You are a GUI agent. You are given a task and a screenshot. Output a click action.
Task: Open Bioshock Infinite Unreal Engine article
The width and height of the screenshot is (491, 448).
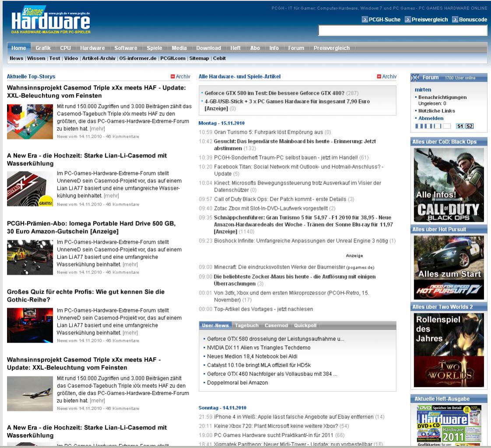pyautogui.click(x=301, y=241)
